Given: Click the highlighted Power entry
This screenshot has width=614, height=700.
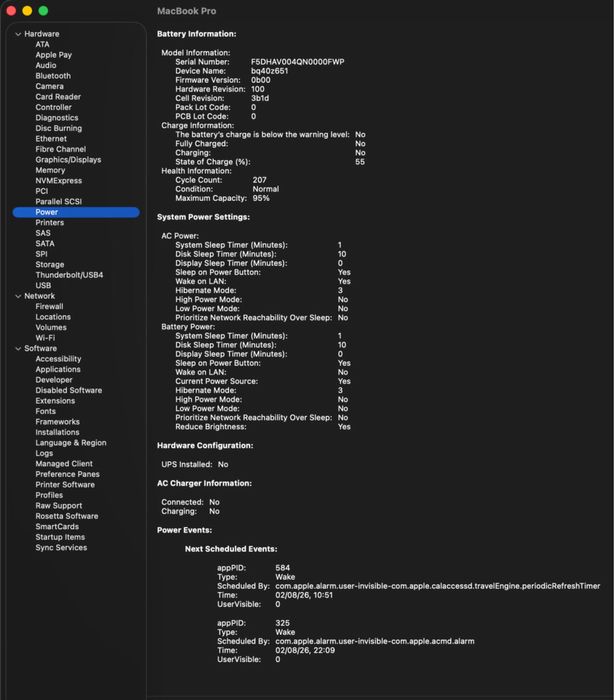Looking at the screenshot, I should point(76,212).
